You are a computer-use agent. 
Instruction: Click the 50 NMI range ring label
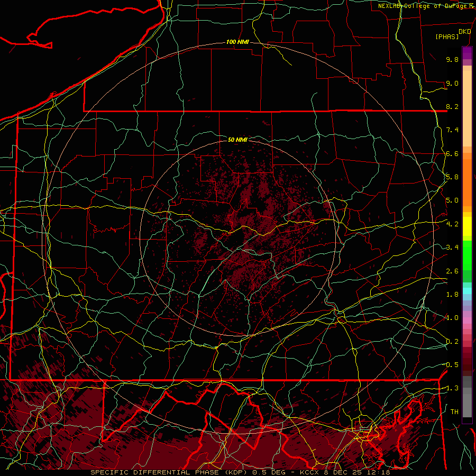point(237,140)
